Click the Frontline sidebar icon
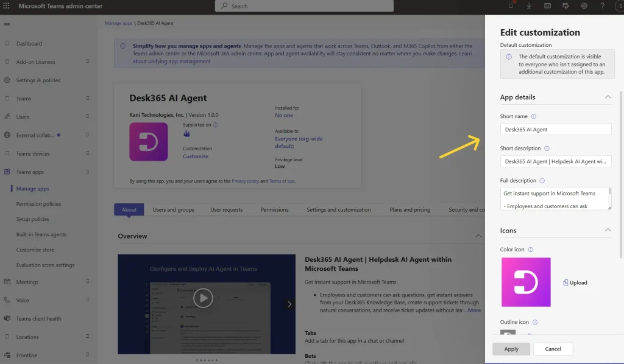The width and height of the screenshot is (624, 364). [x=7, y=355]
